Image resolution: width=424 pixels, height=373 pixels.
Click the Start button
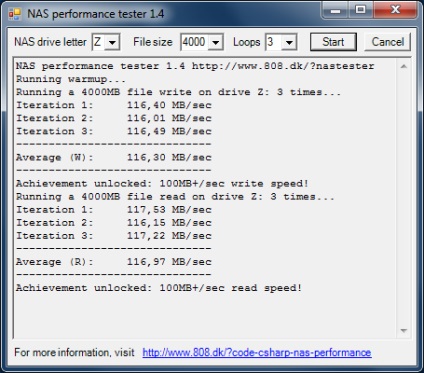coord(333,42)
